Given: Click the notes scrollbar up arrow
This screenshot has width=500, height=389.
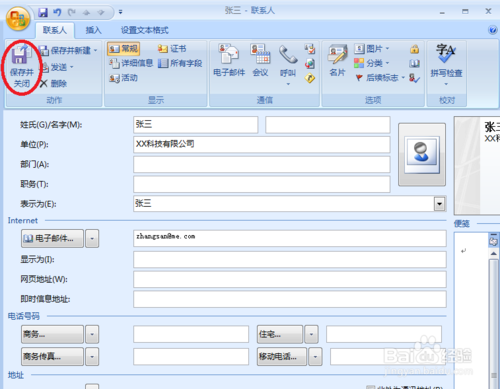Looking at the screenshot, I should pyautogui.click(x=494, y=254).
